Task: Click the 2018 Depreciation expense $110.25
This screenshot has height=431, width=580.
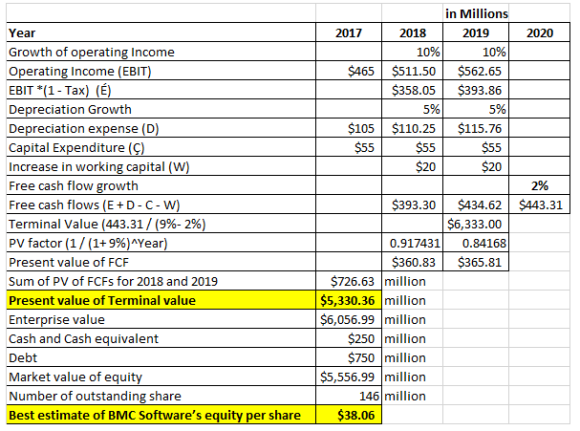Action: tap(412, 128)
